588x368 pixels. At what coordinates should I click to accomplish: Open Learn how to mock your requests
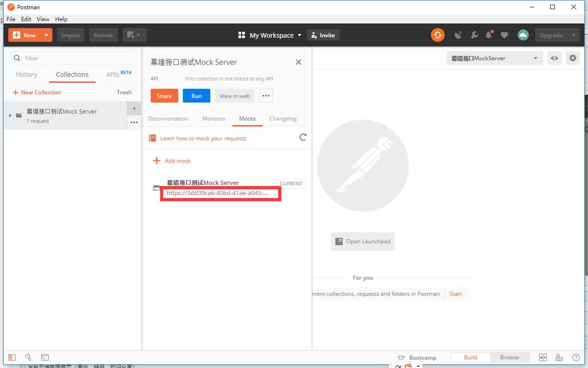click(203, 138)
